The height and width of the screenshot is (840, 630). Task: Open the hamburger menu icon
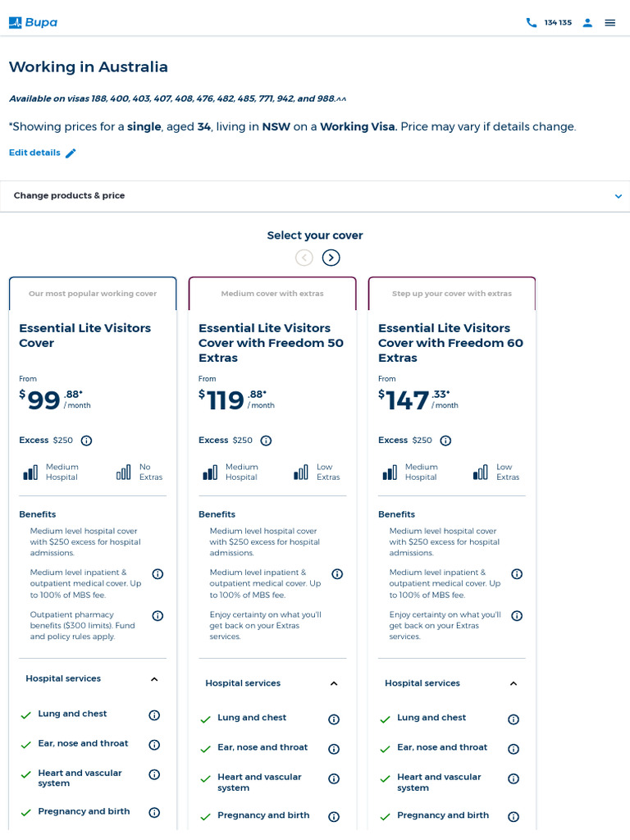click(x=610, y=22)
